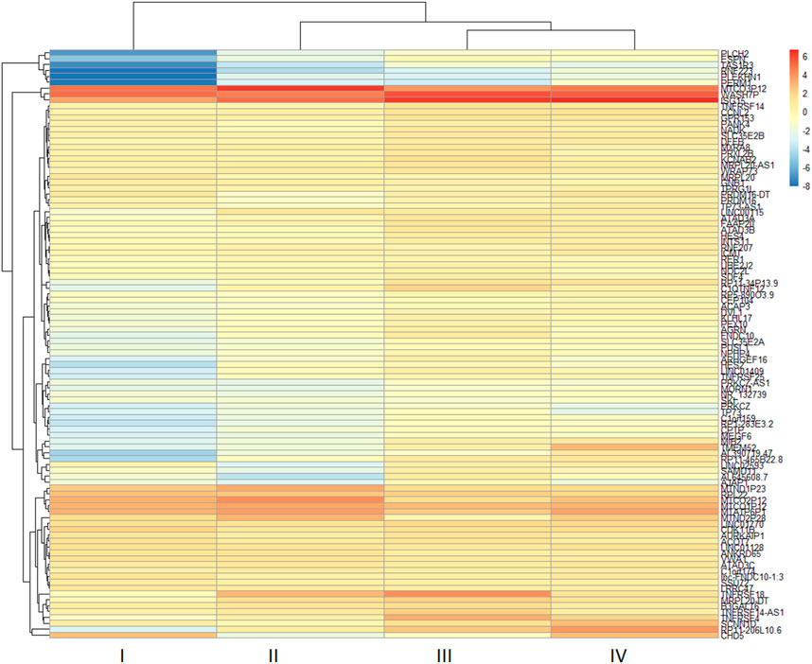Click the red-to-blue color scale bar
812x664 pixels.
[x=794, y=117]
